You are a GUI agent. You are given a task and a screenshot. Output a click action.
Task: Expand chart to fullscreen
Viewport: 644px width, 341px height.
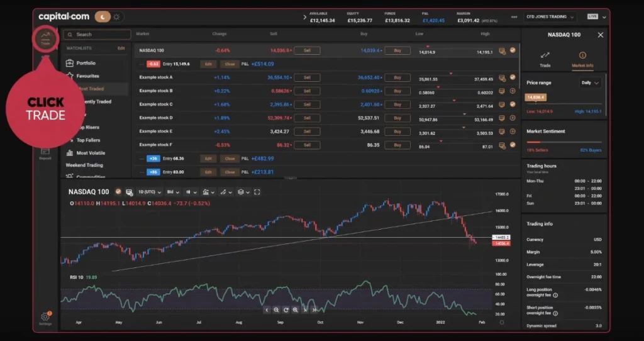click(x=257, y=192)
